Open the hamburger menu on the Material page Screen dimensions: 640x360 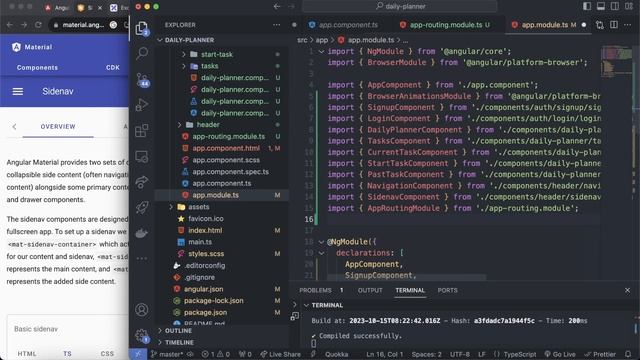point(18,91)
